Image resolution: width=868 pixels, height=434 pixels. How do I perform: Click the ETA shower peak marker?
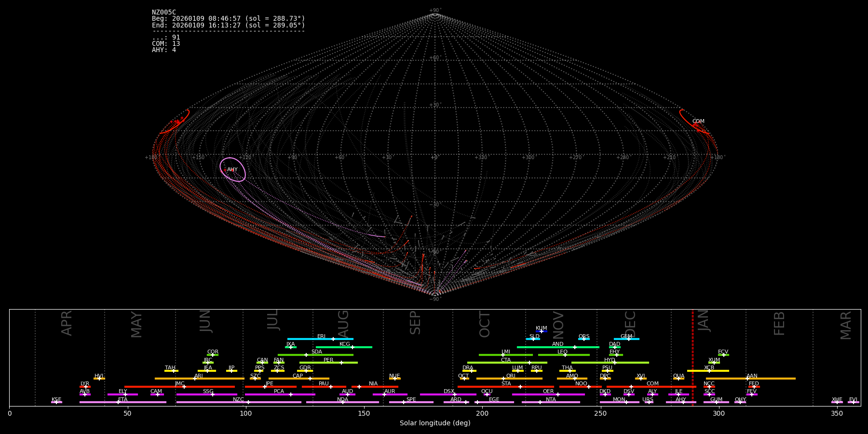tap(118, 402)
